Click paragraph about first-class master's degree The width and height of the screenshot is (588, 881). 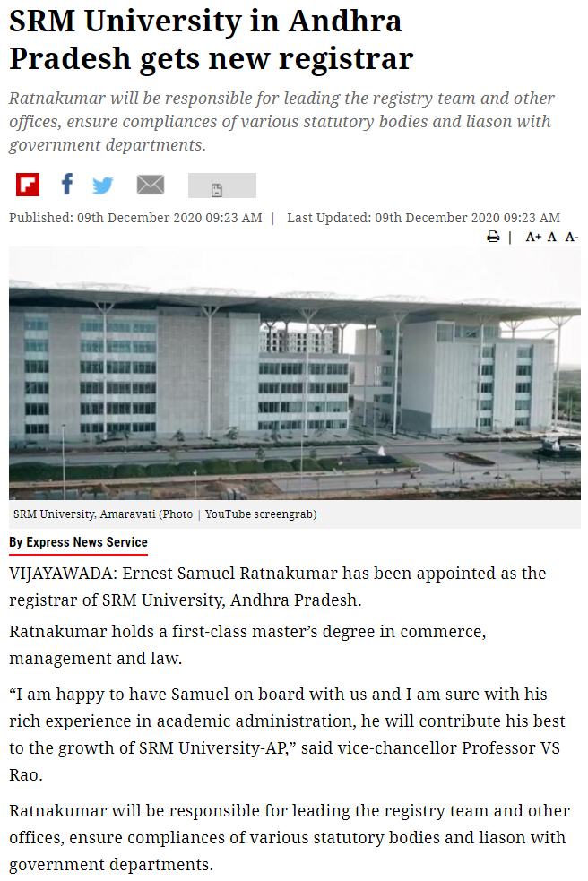tap(247, 644)
